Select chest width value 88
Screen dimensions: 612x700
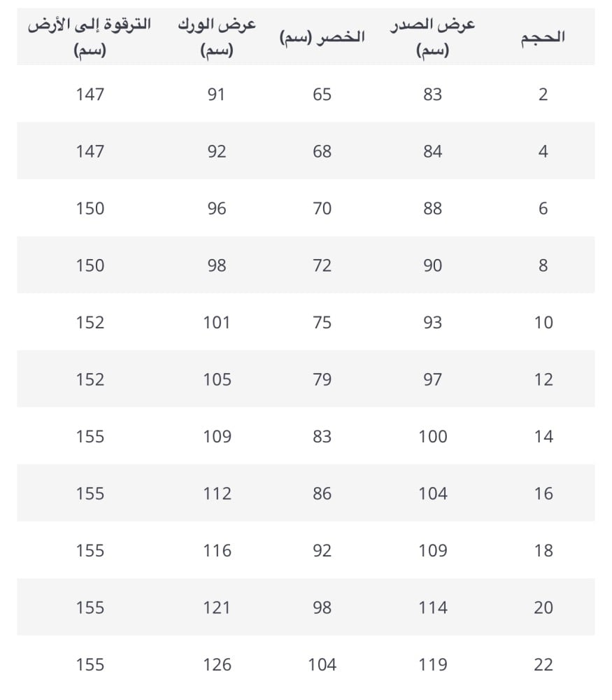[432, 209]
